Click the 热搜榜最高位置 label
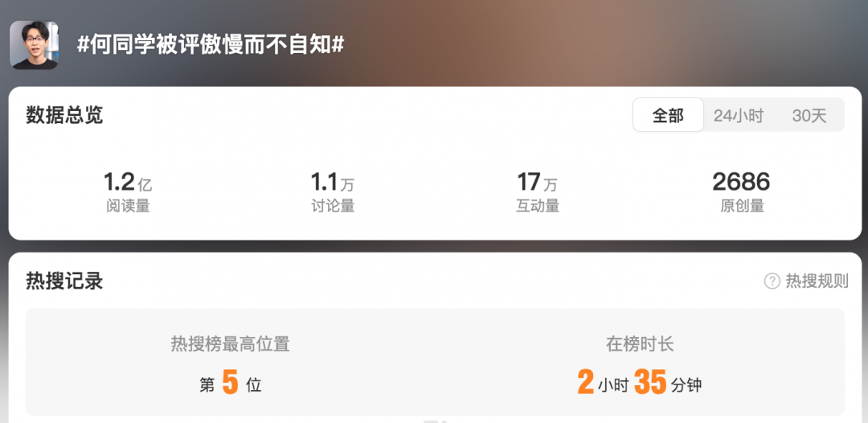Screen dimensions: 868x423 click(x=231, y=344)
